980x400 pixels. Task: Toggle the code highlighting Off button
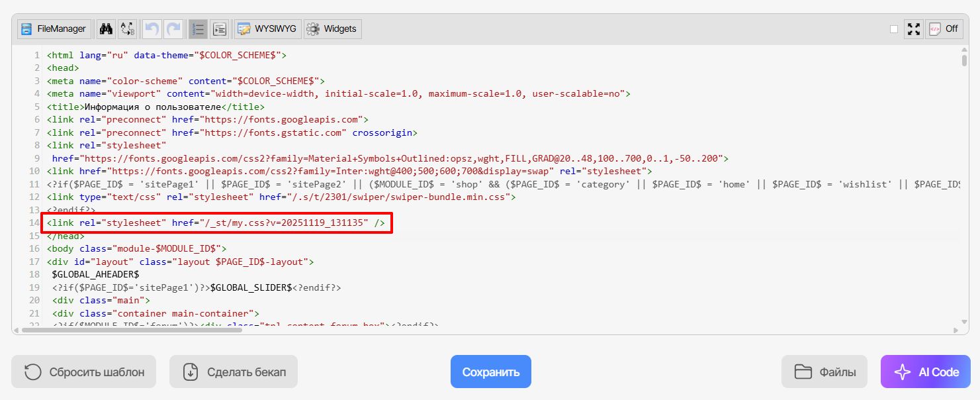pos(944,29)
